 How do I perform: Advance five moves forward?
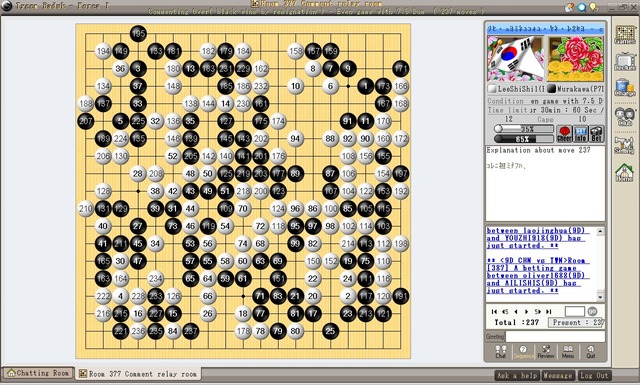(538, 312)
